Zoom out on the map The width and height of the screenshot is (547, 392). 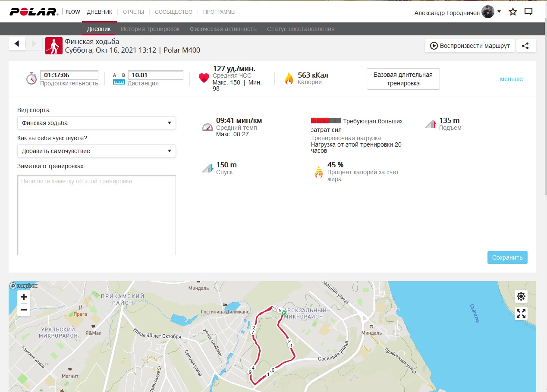(x=24, y=310)
